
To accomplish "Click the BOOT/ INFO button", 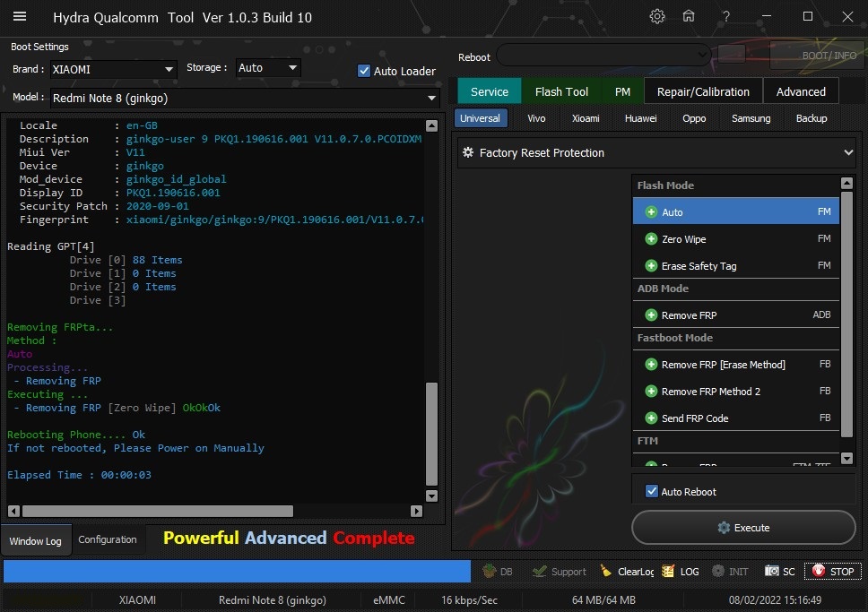I will (x=818, y=56).
